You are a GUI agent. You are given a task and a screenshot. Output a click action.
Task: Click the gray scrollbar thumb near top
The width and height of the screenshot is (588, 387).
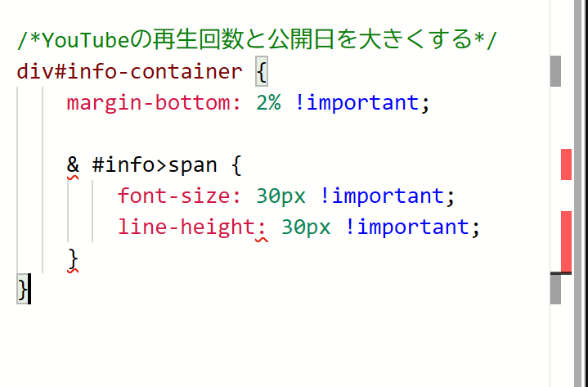tap(556, 70)
